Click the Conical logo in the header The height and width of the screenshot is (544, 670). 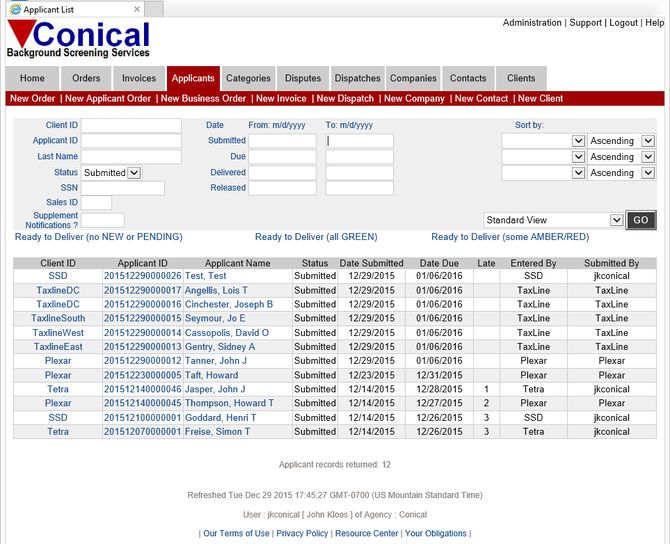click(78, 40)
